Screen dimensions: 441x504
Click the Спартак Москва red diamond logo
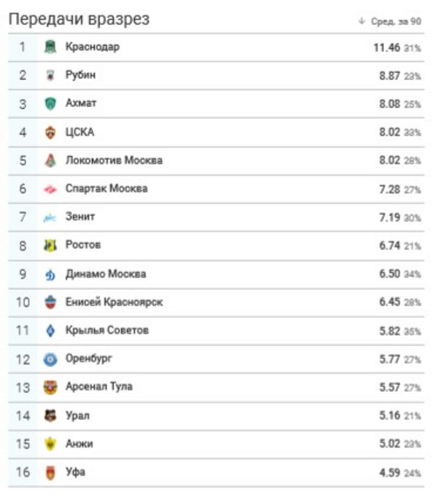point(50,189)
